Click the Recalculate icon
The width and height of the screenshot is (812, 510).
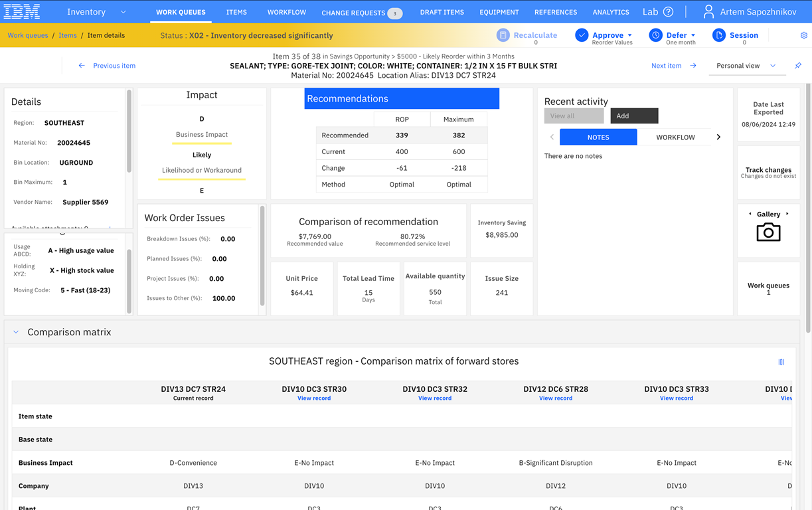pos(503,35)
